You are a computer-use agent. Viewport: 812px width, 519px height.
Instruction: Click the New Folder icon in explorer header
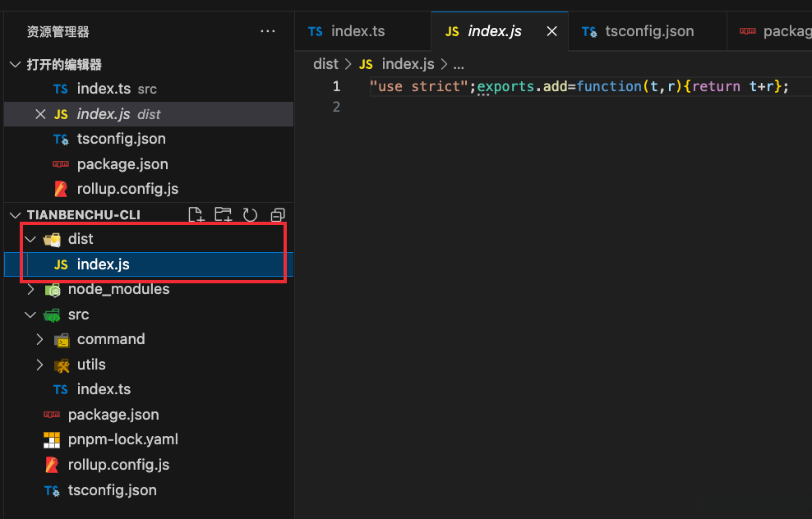[223, 215]
